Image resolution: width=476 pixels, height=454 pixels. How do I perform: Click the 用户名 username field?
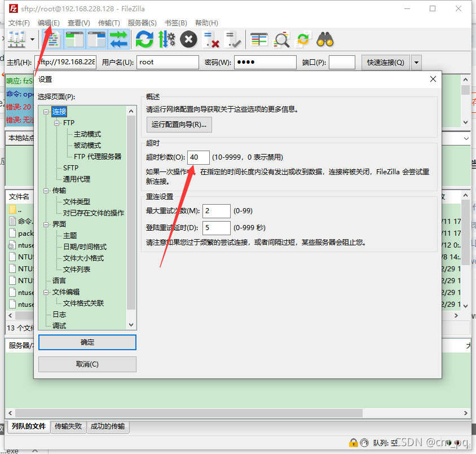tap(168, 62)
